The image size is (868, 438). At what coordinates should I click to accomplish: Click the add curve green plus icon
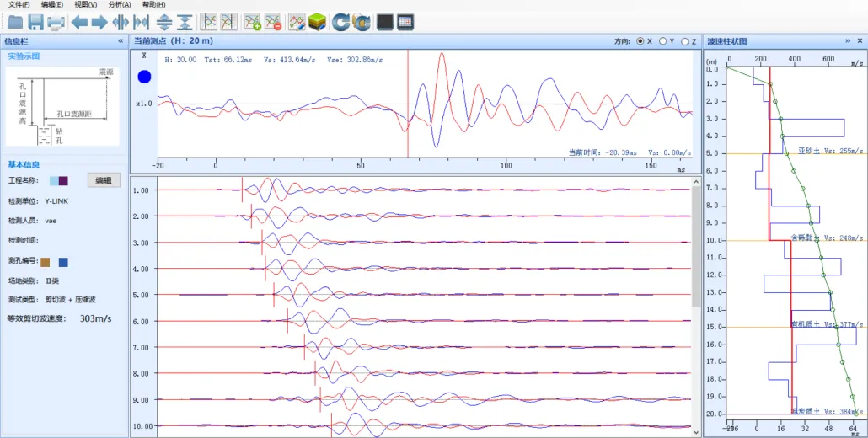point(252,22)
